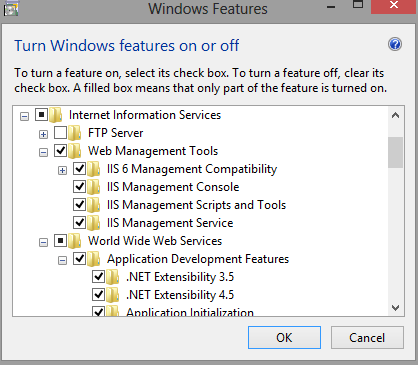Select the Application Development Features label

tap(198, 259)
